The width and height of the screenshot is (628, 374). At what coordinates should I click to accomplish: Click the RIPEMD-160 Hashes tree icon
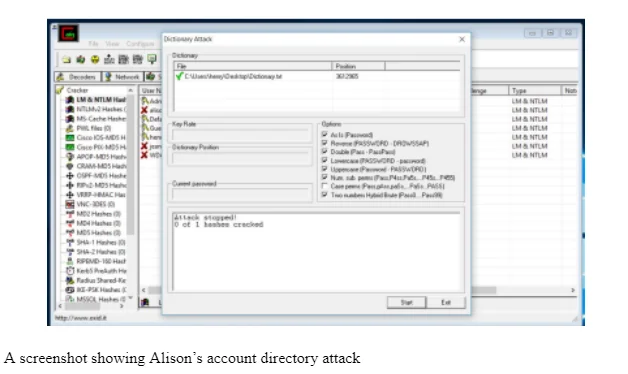pos(70,261)
